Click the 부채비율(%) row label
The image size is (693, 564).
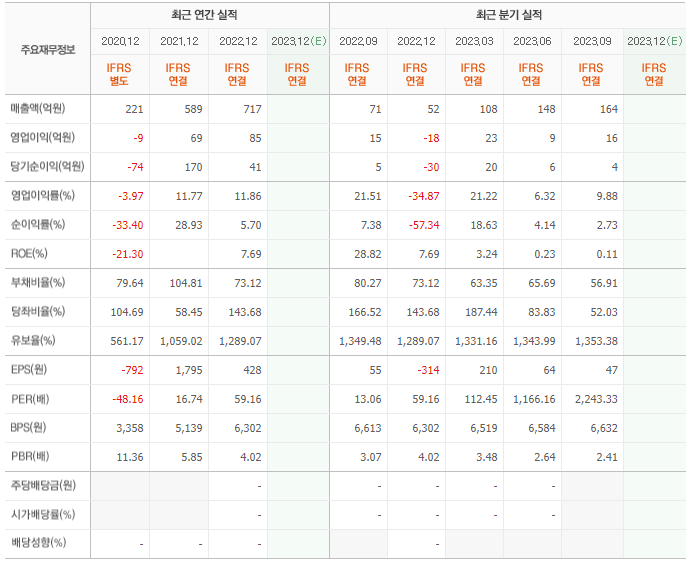pos(38,282)
